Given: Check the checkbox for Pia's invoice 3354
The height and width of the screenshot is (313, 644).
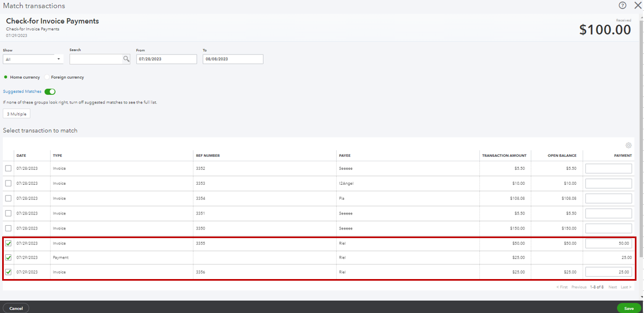Looking at the screenshot, I should click(x=9, y=198).
